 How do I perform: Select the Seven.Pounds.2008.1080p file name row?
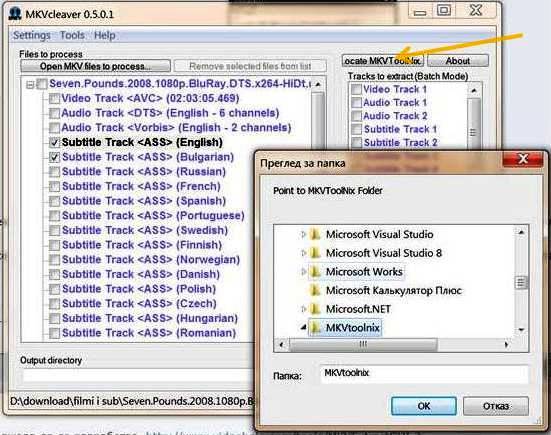pyautogui.click(x=180, y=84)
